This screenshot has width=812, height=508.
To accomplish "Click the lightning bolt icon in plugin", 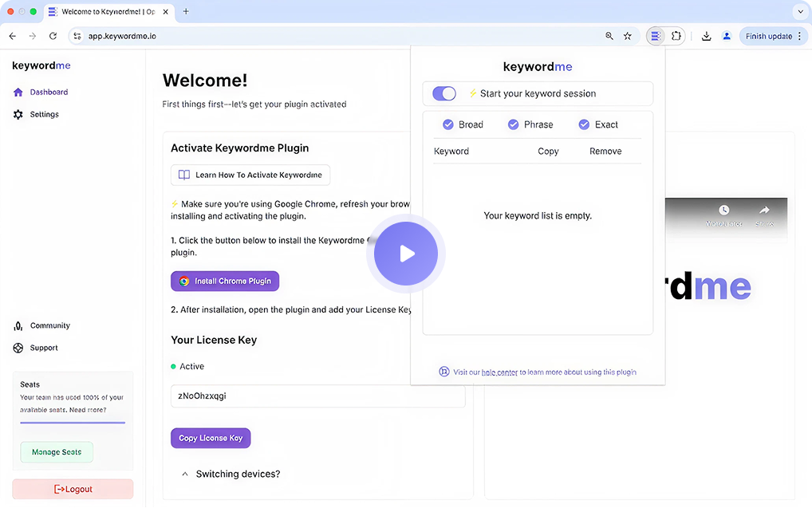I will point(473,93).
